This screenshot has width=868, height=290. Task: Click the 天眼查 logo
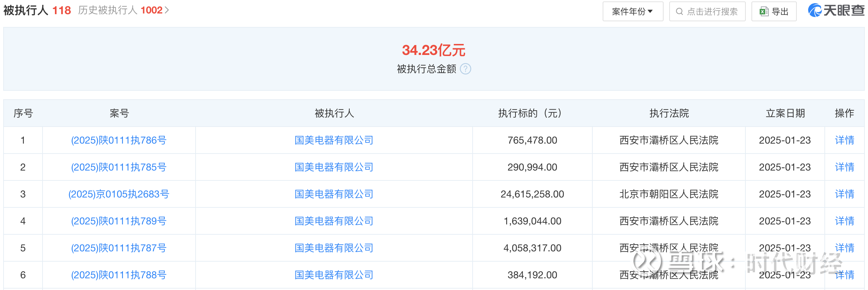pos(836,10)
